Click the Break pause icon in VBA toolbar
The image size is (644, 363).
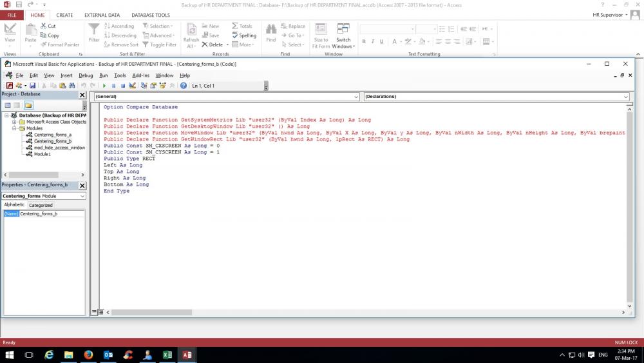tap(113, 86)
